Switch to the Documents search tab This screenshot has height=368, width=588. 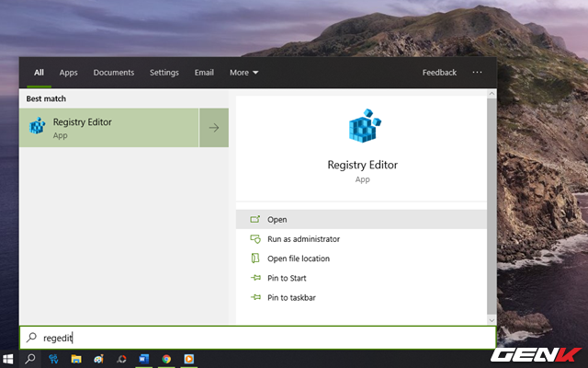tap(114, 73)
